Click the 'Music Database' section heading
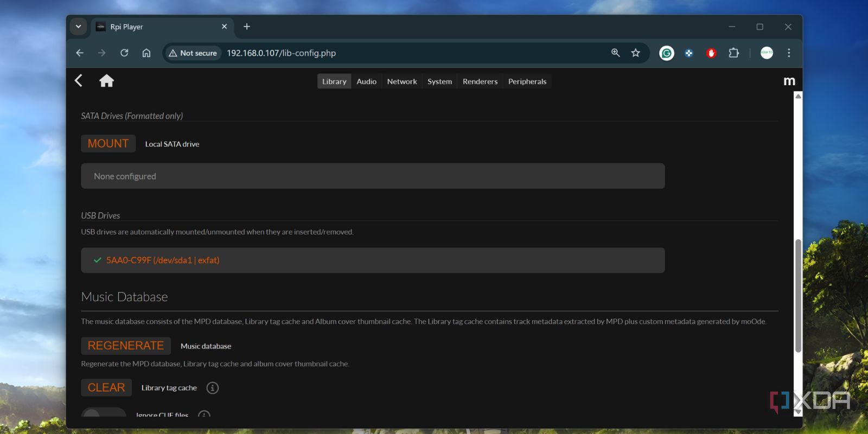This screenshot has height=434, width=868. [x=124, y=297]
